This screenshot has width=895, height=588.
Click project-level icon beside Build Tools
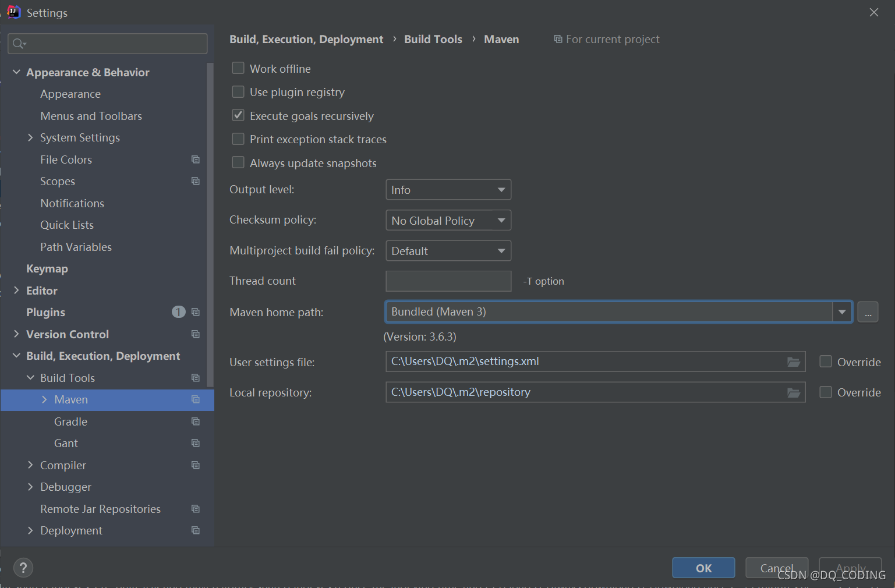click(x=196, y=378)
